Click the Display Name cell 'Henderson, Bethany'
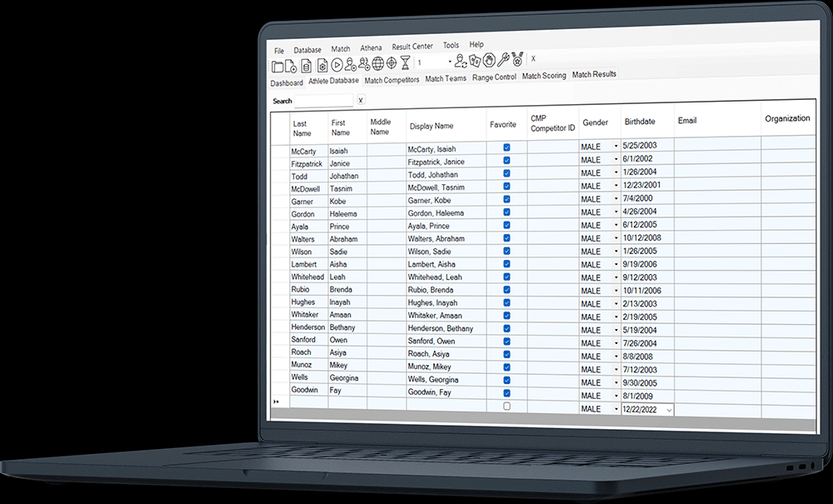The width and height of the screenshot is (833, 504). click(446, 328)
